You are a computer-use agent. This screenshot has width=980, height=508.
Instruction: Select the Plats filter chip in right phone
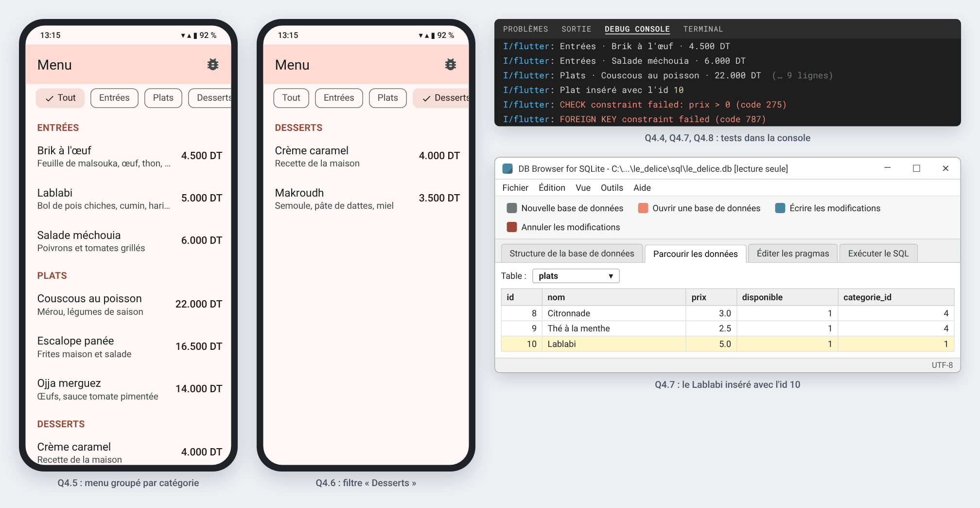point(388,98)
